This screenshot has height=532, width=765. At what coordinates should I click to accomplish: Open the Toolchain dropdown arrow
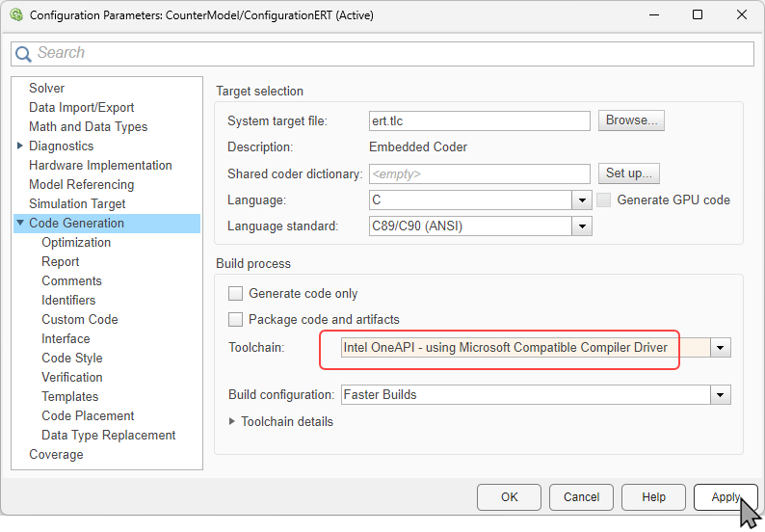[721, 348]
